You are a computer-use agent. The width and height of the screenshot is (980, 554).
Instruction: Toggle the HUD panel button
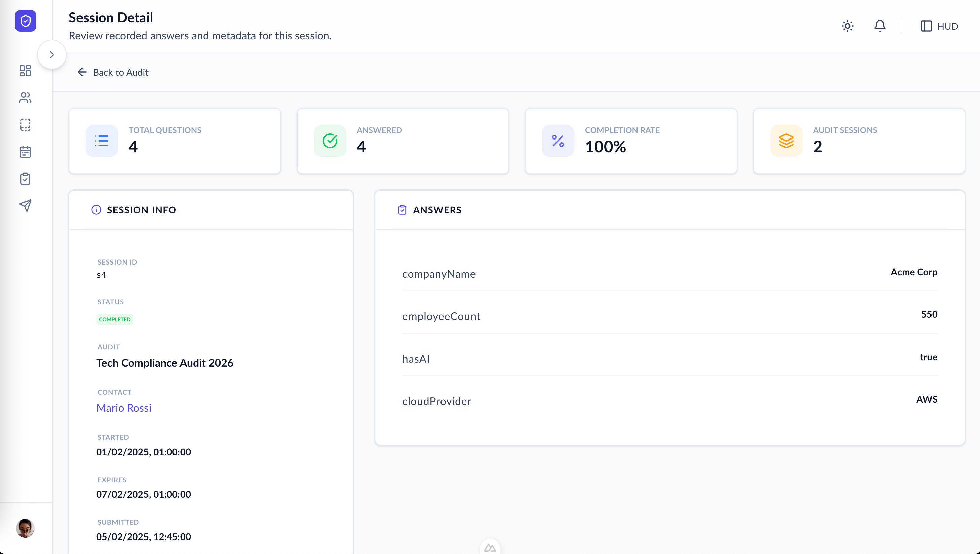(939, 26)
